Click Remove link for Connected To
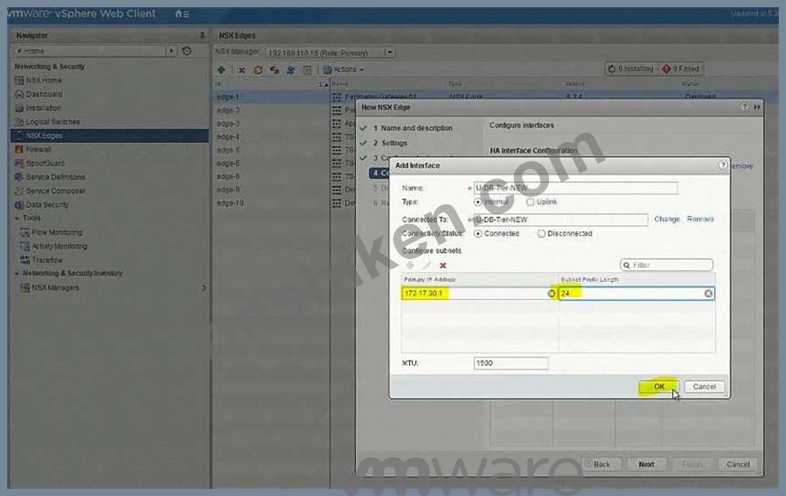The image size is (786, 496). pyautogui.click(x=700, y=219)
